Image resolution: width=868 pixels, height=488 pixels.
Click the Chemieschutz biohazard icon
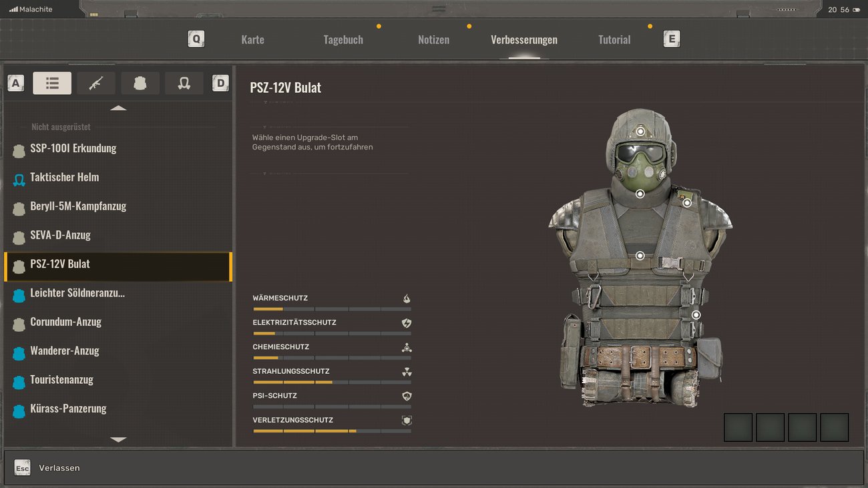407,347
